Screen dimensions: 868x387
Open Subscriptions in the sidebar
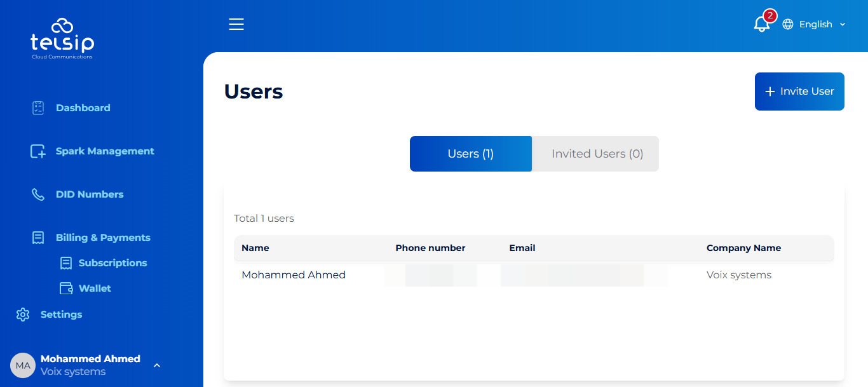tap(112, 263)
